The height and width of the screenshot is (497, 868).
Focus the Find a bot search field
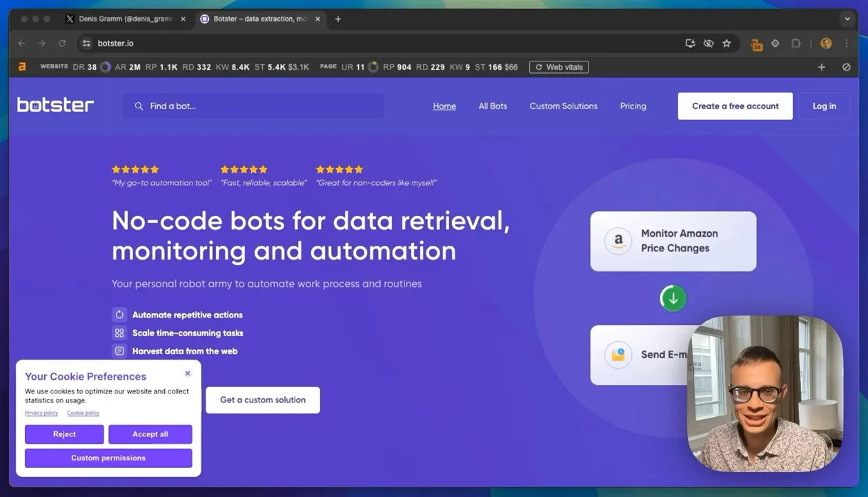pos(253,106)
